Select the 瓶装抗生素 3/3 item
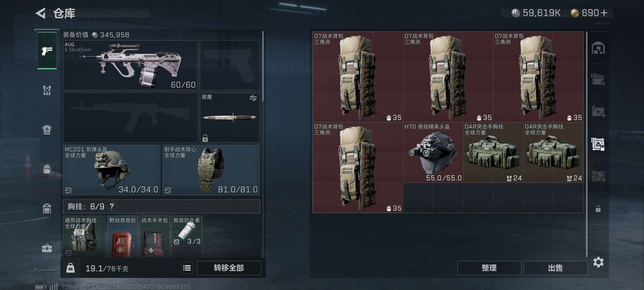 click(187, 237)
